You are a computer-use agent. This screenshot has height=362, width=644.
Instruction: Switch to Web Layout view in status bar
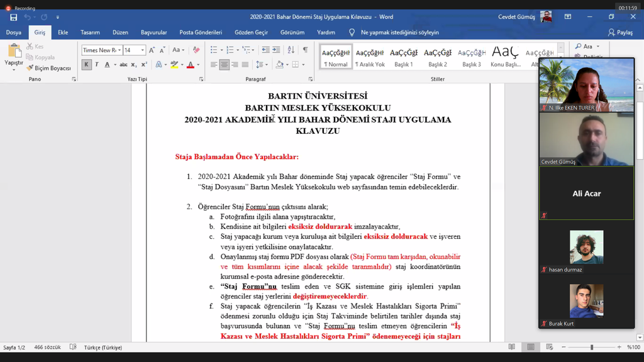(x=550, y=347)
